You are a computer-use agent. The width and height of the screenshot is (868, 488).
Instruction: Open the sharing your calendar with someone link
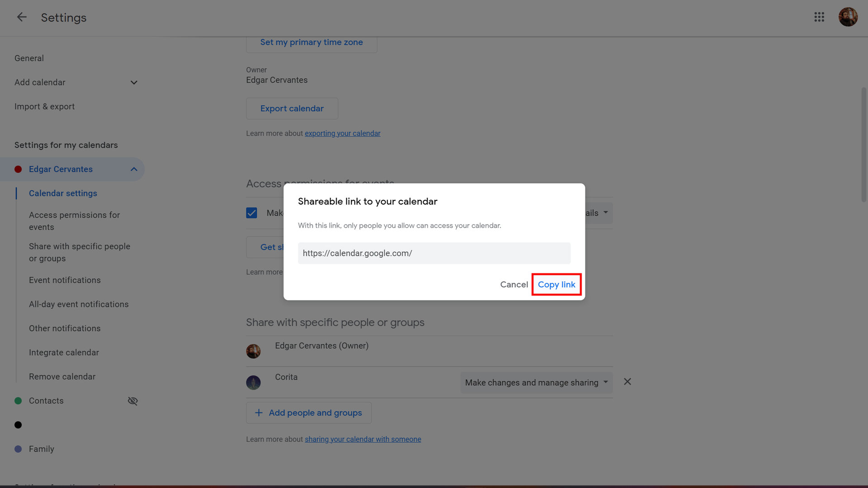coord(363,439)
